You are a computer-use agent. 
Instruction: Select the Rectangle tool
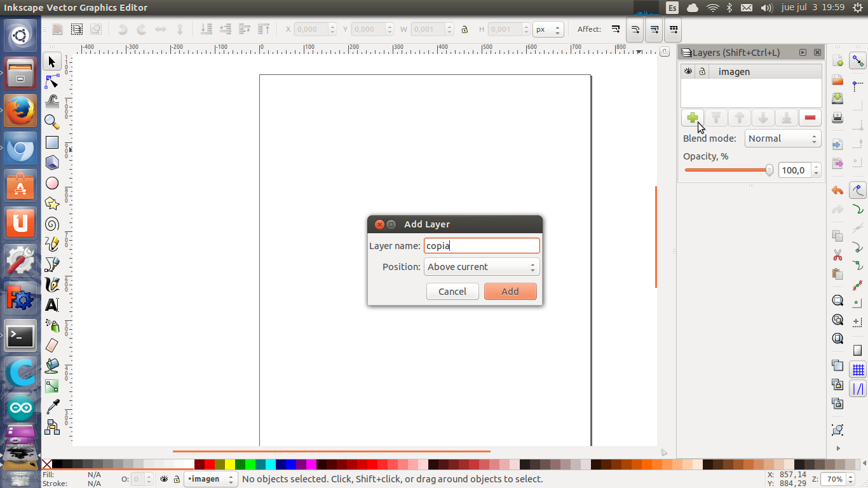[x=52, y=143]
